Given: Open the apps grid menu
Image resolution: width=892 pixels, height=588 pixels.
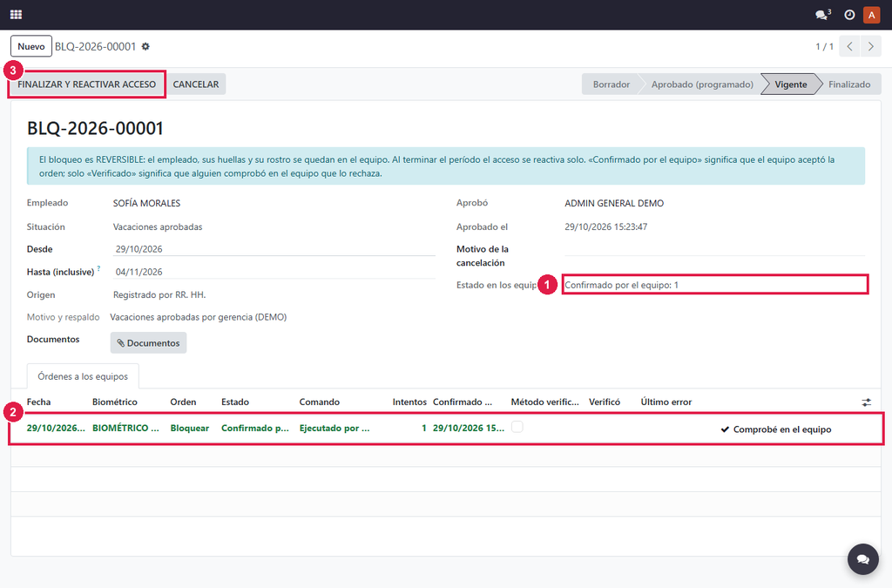Looking at the screenshot, I should [x=16, y=15].
